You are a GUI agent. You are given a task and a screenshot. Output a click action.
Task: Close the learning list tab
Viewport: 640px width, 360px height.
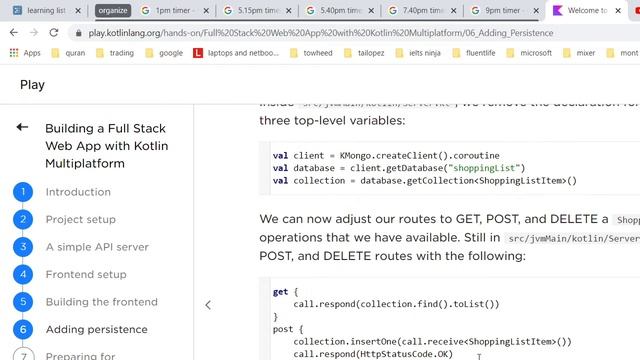[78, 11]
